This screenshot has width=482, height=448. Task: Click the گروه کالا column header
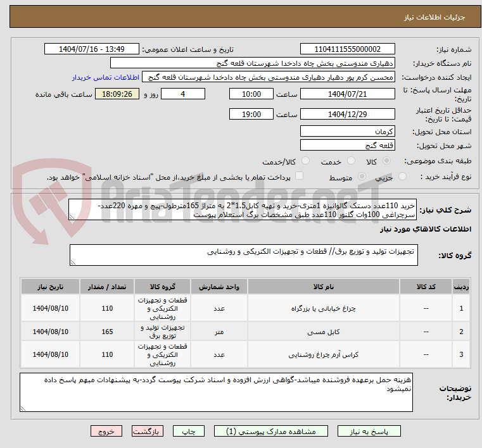[162, 287]
